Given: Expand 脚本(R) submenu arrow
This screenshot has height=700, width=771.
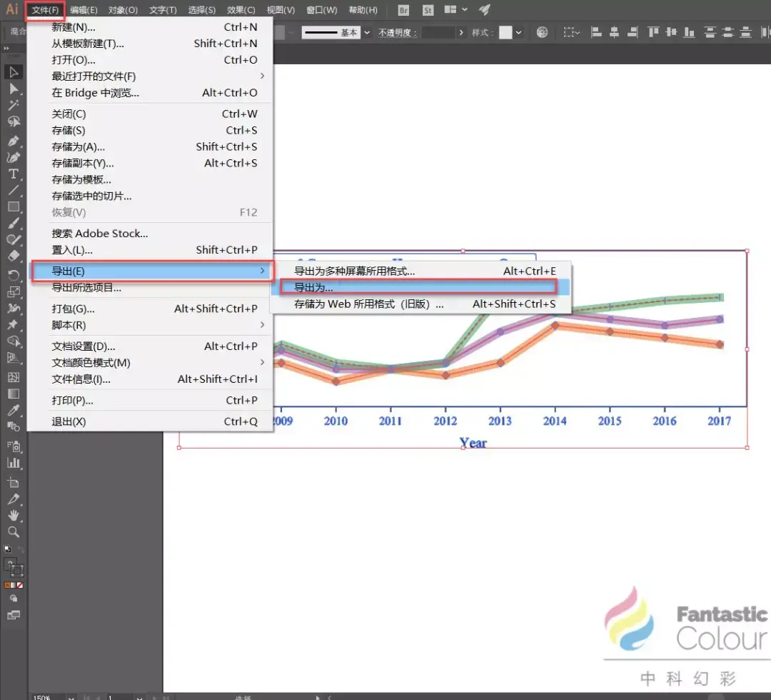Looking at the screenshot, I should pyautogui.click(x=262, y=325).
